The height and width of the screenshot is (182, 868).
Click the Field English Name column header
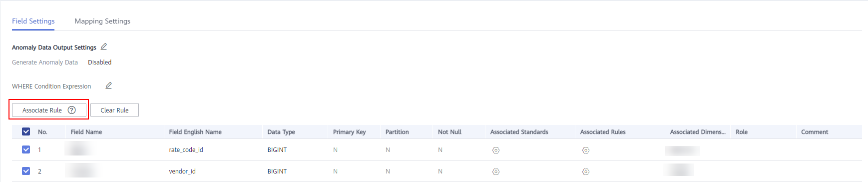pos(195,132)
